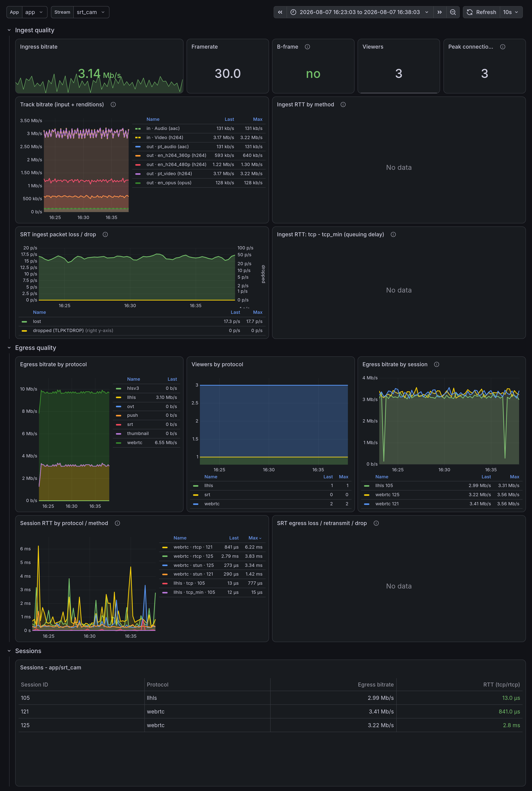Shift time range forward with double-right arrows

pos(439,12)
